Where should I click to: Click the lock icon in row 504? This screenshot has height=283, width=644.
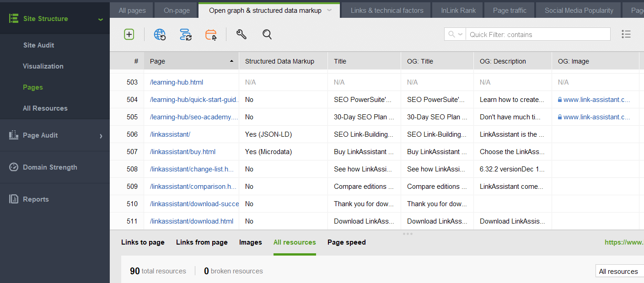560,100
